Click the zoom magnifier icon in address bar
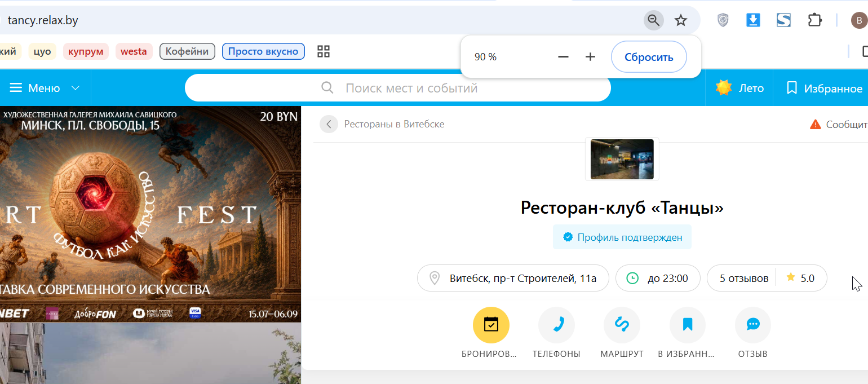This screenshot has width=868, height=384. click(x=653, y=21)
